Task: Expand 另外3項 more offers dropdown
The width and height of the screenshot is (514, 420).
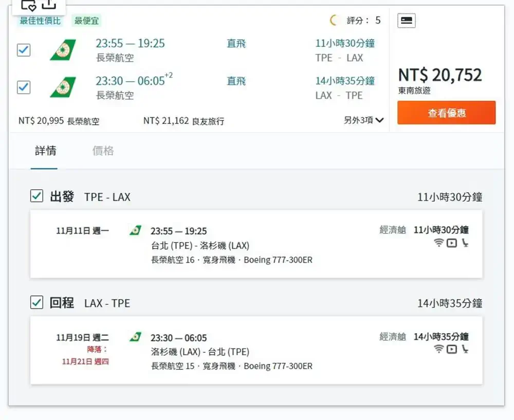Action: 363,120
